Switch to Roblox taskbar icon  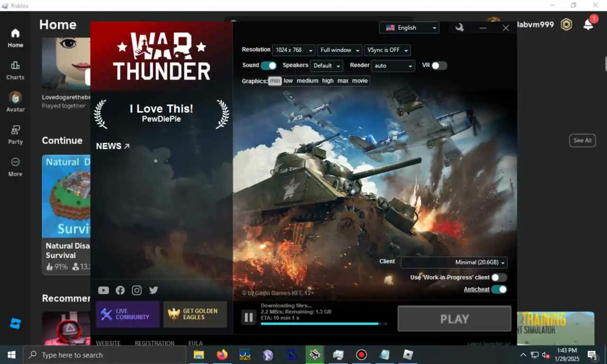point(408,355)
